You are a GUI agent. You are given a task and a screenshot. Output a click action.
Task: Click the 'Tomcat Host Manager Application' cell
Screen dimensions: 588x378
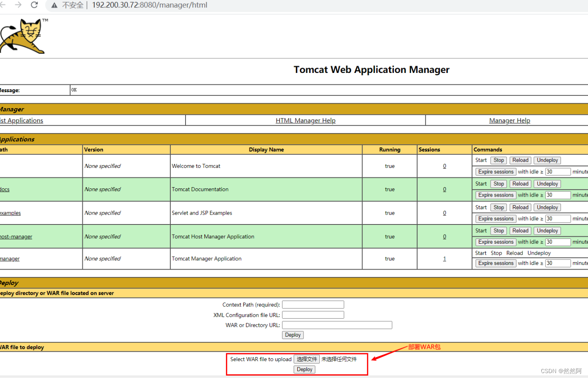[266, 237]
